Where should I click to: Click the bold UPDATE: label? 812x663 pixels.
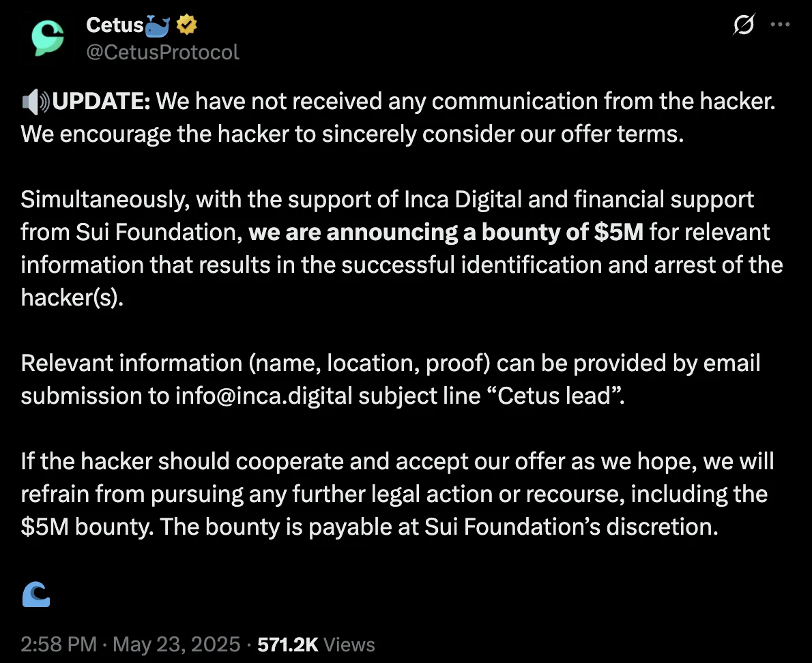[x=101, y=102]
